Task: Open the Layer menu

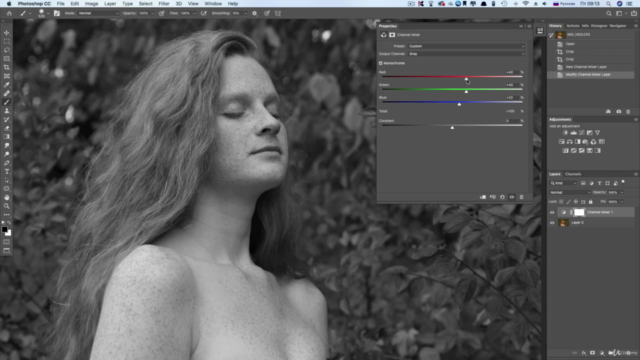Action: pyautogui.click(x=110, y=4)
